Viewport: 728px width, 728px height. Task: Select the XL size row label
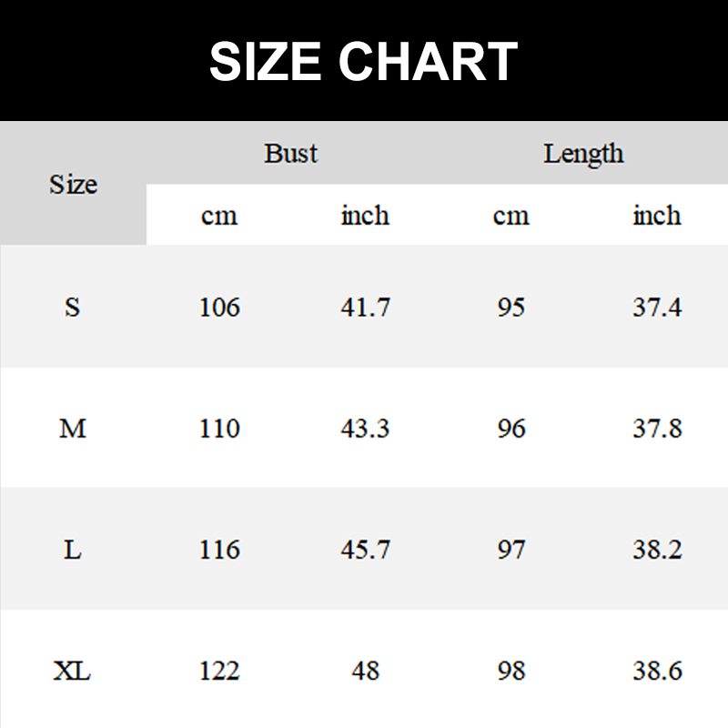73,672
